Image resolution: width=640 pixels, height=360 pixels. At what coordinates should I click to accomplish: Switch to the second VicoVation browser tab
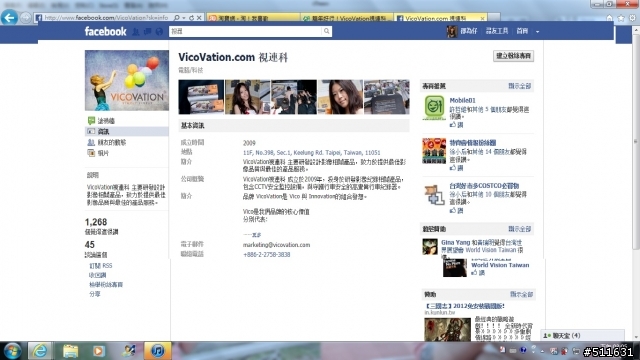coord(347,18)
